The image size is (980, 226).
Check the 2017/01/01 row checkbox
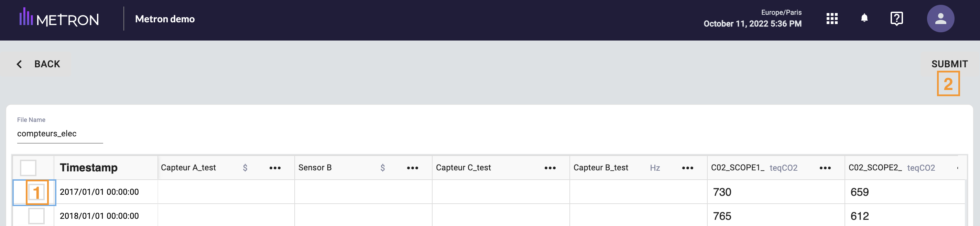(37, 192)
